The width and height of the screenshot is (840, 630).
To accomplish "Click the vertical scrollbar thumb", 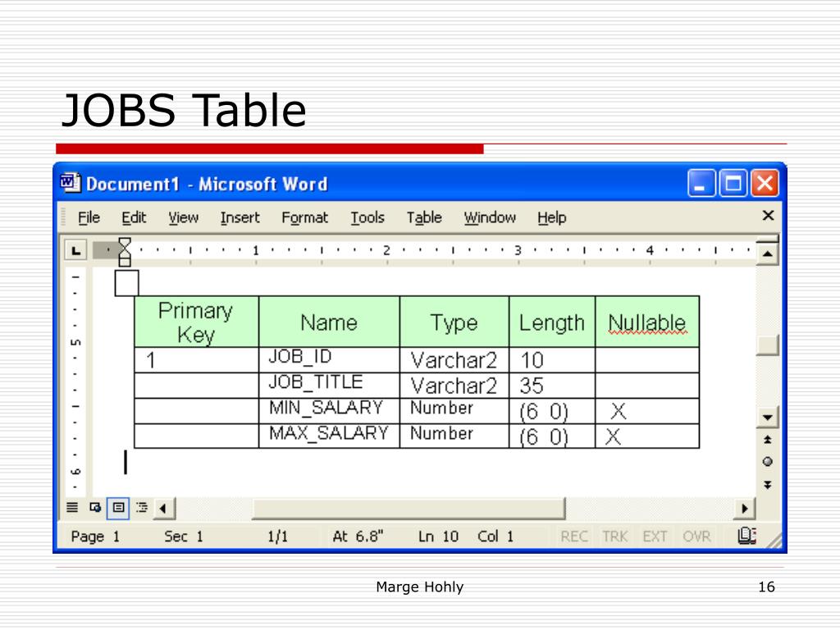I will tap(767, 345).
